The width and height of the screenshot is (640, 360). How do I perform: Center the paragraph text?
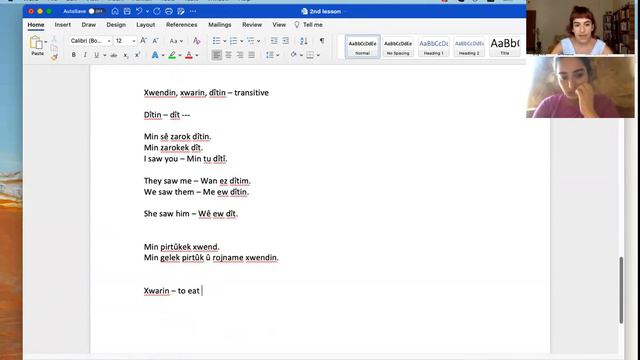click(x=228, y=55)
